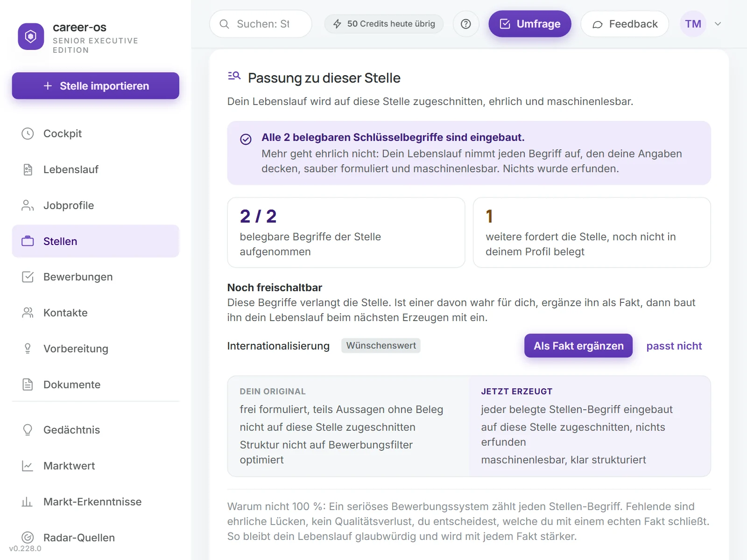Image resolution: width=747 pixels, height=560 pixels.
Task: Click the Kontakte people icon
Action: 28,313
